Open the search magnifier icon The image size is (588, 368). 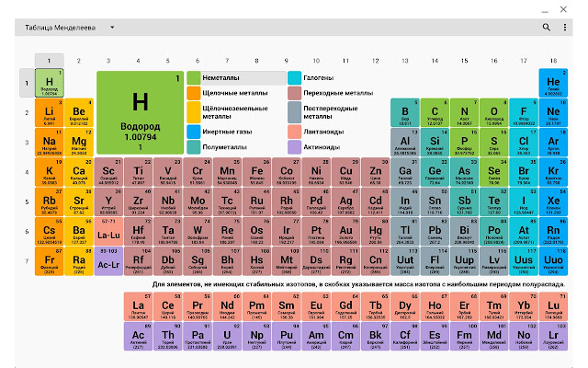(546, 27)
